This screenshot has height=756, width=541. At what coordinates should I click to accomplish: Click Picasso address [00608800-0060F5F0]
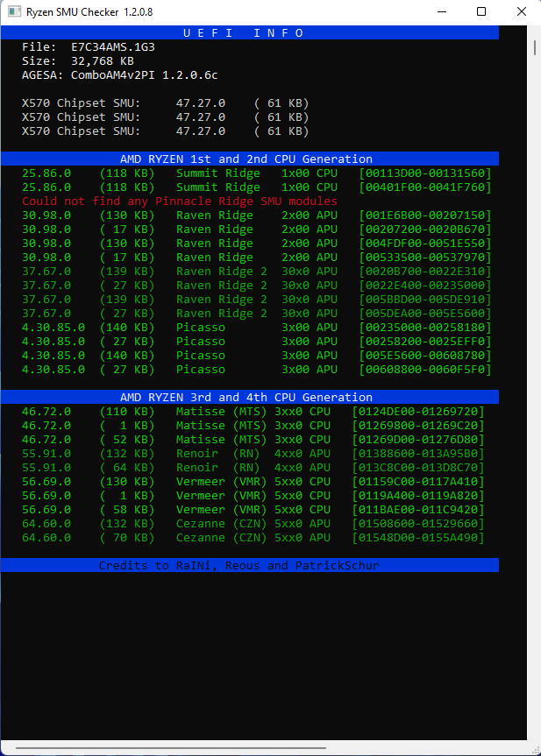(425, 370)
